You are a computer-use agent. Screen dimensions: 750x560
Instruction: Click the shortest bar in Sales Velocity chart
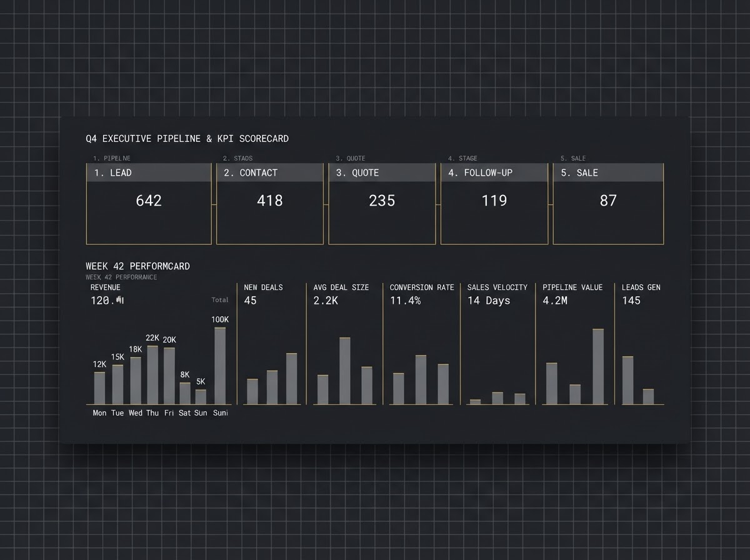pos(475,402)
